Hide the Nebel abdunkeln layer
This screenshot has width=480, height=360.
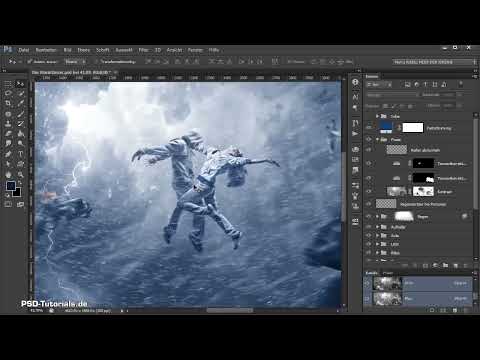(x=369, y=150)
